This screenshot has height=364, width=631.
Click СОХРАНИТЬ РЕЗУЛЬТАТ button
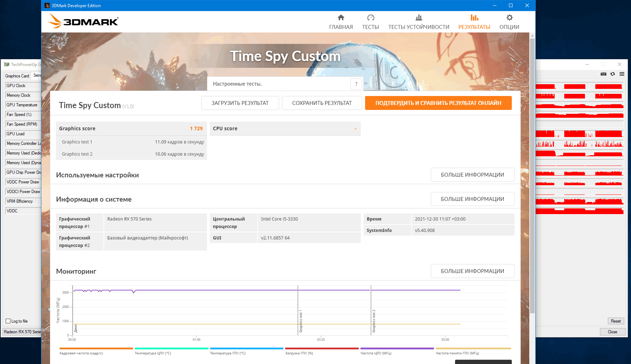click(x=322, y=103)
